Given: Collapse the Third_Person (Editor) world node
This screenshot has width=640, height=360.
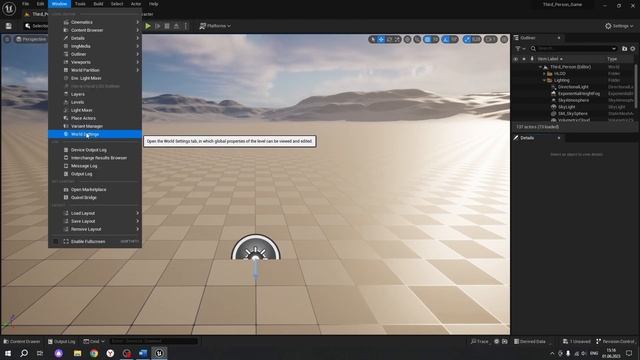Looking at the screenshot, I should pos(540,67).
